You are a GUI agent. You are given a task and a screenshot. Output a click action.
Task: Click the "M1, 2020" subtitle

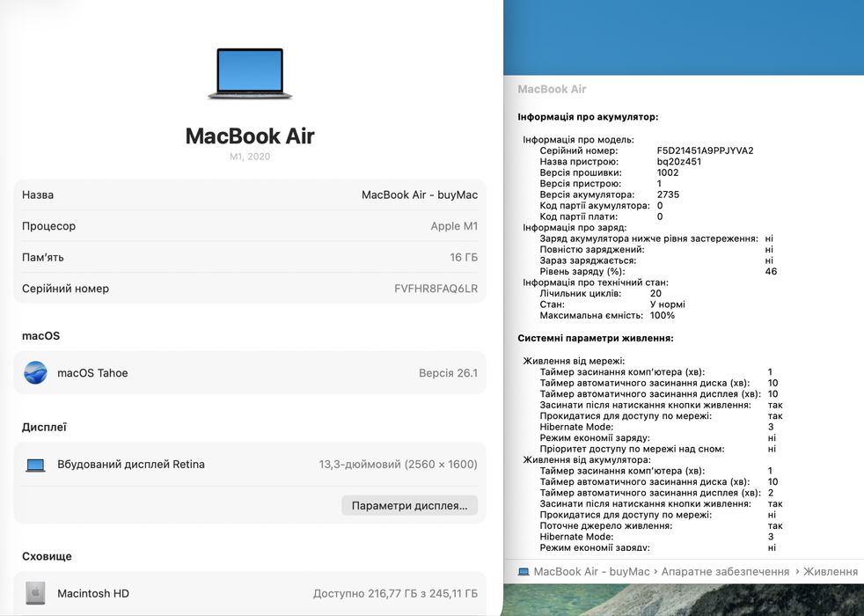(250, 157)
